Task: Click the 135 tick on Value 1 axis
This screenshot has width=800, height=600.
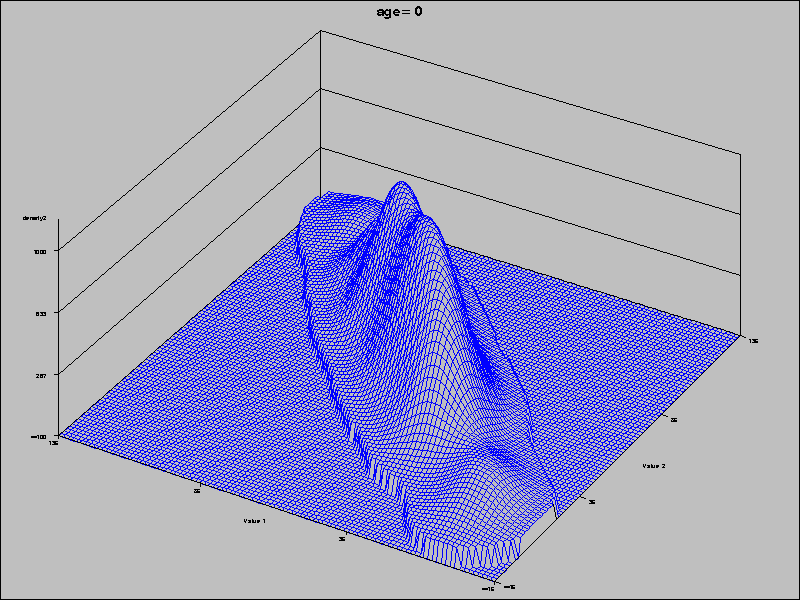Action: 52,444
